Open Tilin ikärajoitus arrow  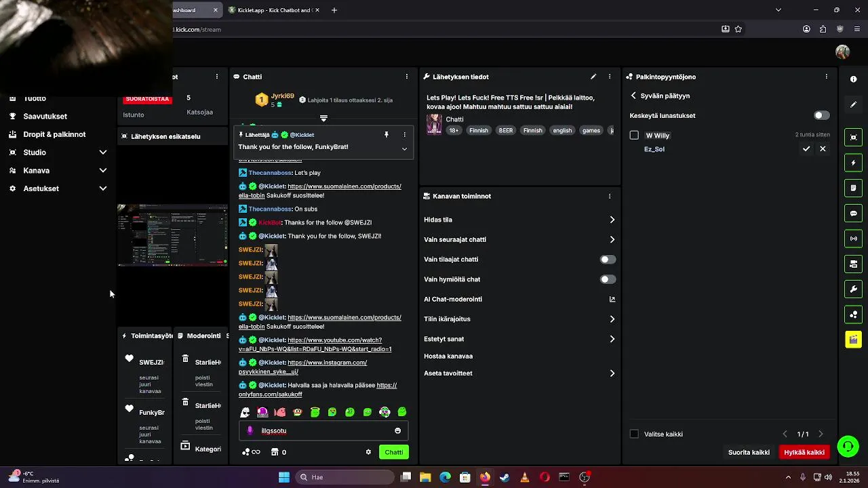coord(612,319)
